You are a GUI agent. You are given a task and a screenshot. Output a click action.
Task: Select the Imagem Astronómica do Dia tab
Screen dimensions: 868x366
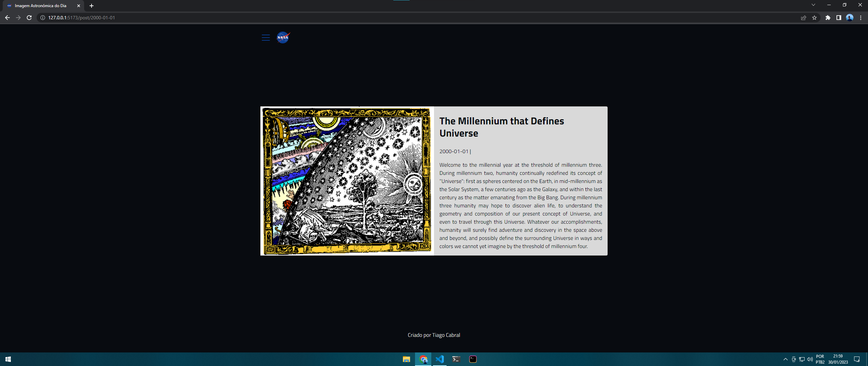41,5
